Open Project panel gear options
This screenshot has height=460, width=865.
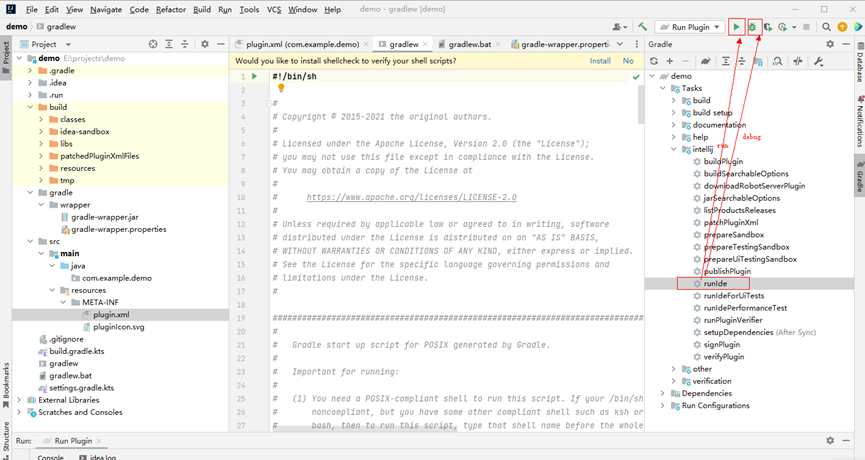click(x=205, y=44)
